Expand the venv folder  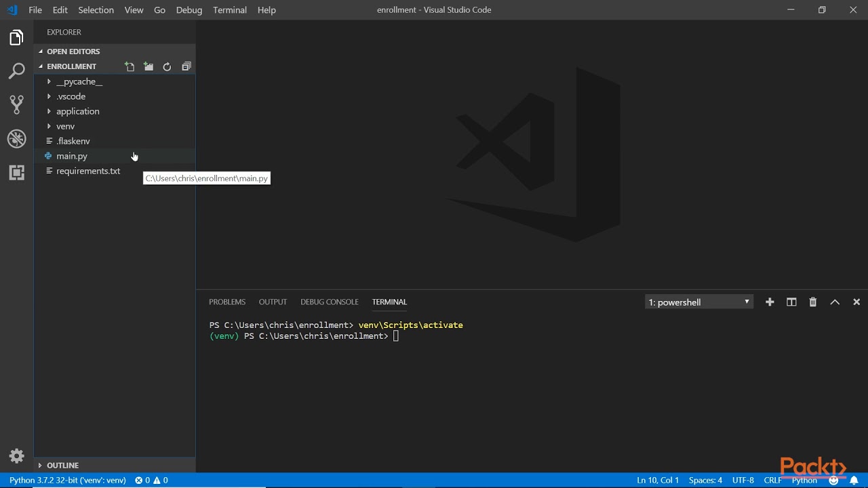65,126
